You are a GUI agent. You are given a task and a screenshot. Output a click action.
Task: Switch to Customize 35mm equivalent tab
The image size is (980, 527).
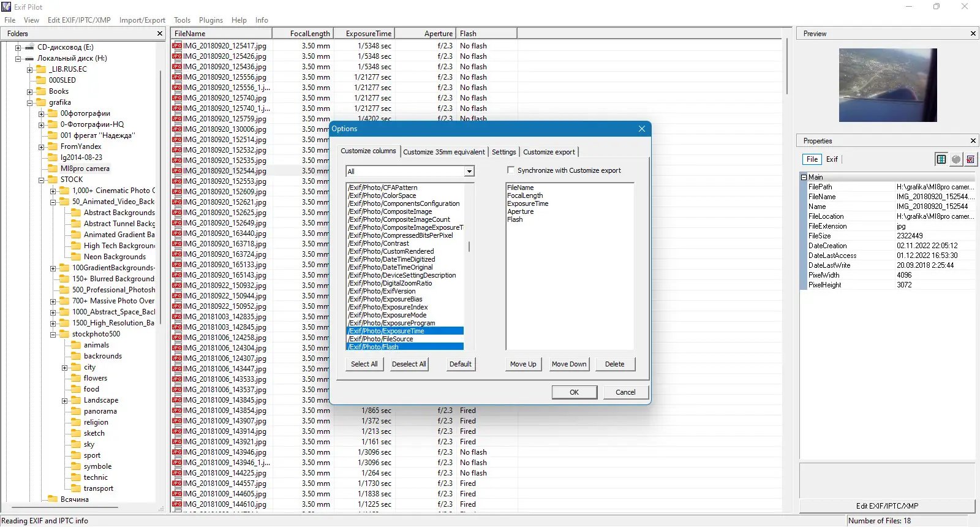[x=444, y=152]
